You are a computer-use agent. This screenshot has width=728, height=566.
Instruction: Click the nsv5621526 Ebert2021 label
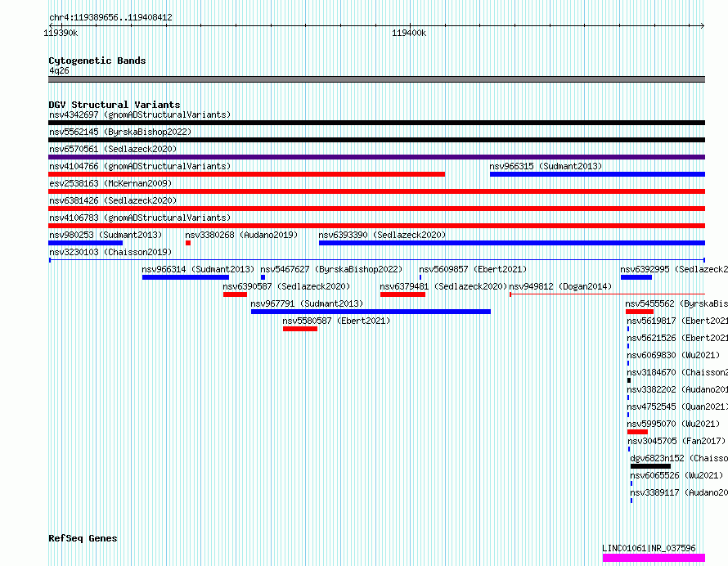[677, 338]
